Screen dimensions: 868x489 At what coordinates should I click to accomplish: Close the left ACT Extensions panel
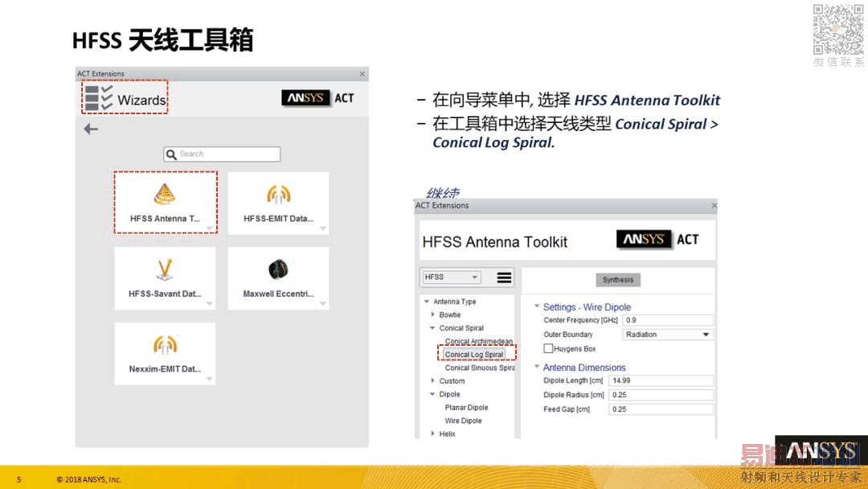362,74
